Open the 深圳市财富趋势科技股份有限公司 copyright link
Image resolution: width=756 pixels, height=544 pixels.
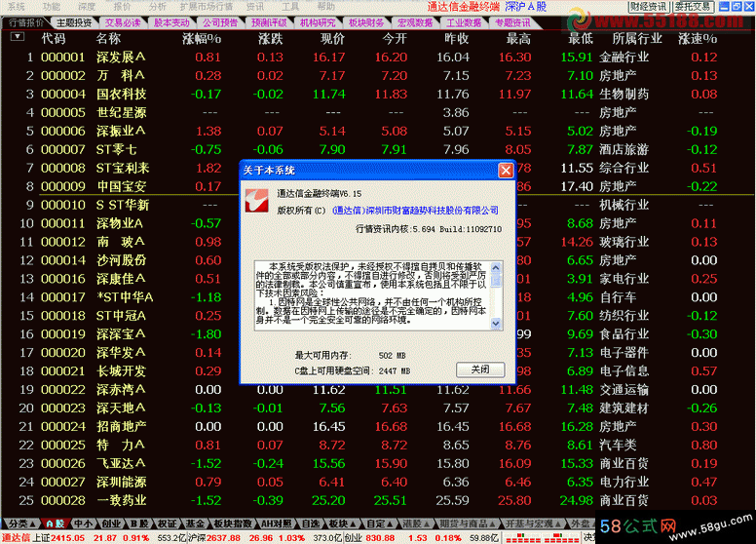click(416, 211)
